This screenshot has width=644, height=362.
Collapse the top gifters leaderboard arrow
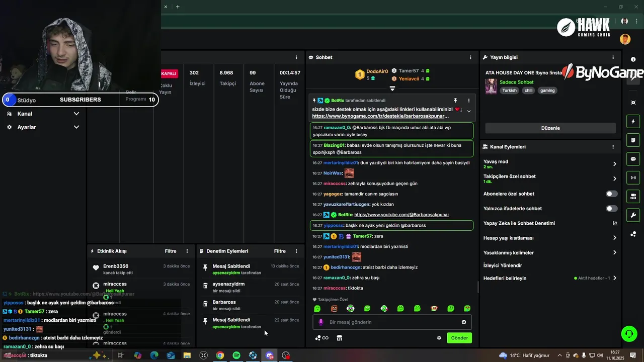click(392, 88)
